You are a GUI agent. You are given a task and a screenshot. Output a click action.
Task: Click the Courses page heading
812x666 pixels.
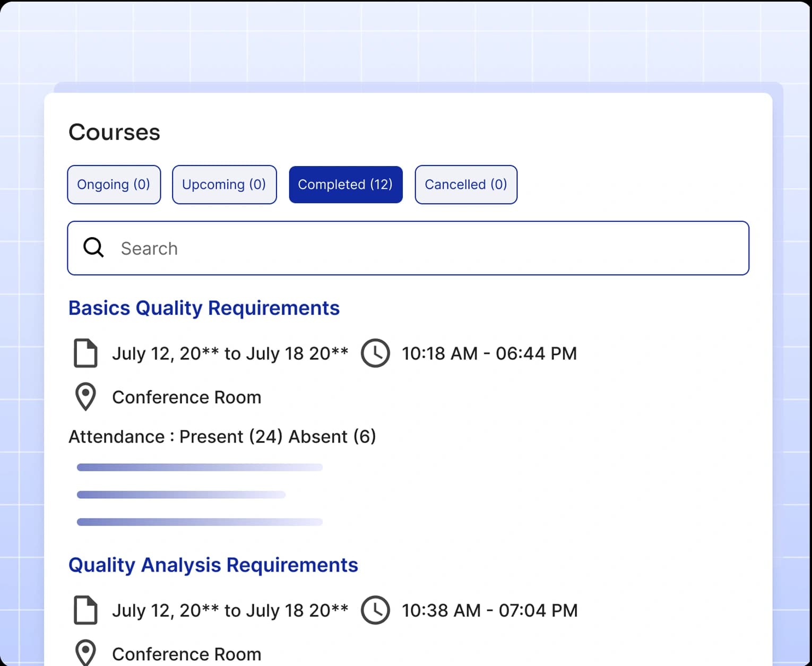coord(114,132)
